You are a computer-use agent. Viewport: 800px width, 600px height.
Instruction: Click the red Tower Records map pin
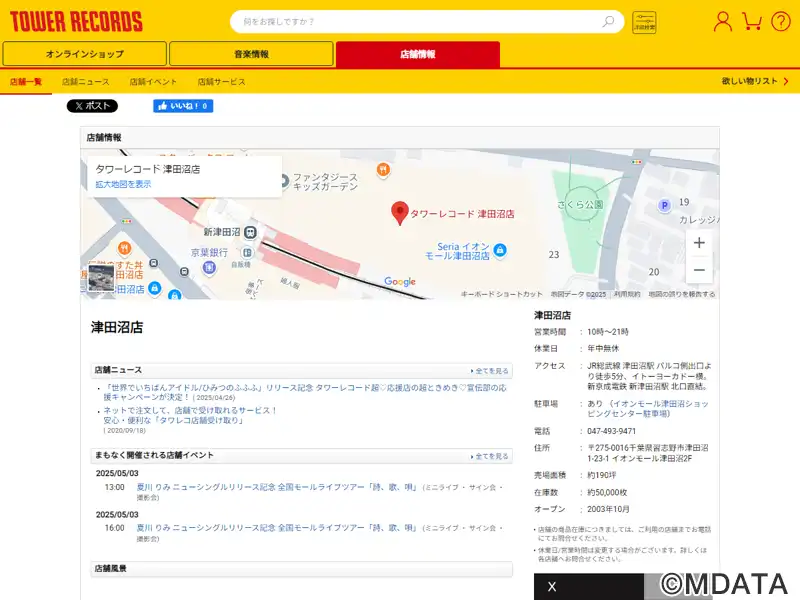point(399,213)
